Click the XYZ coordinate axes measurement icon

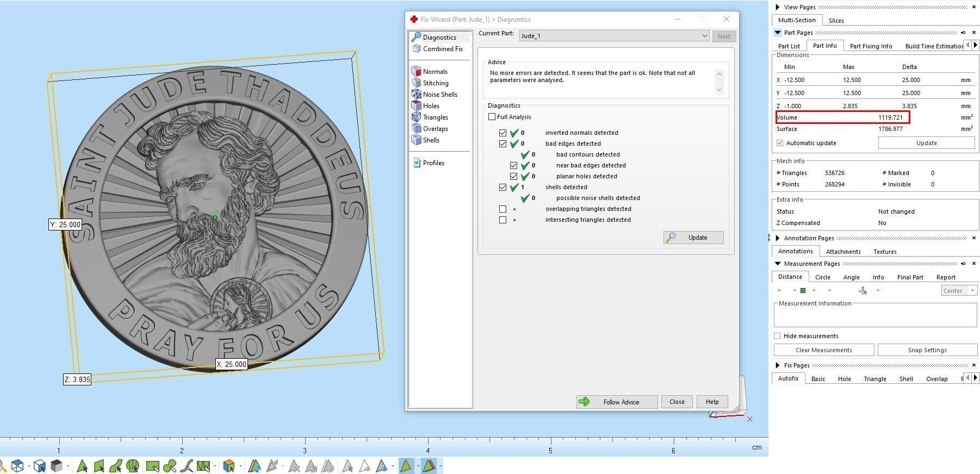[863, 290]
